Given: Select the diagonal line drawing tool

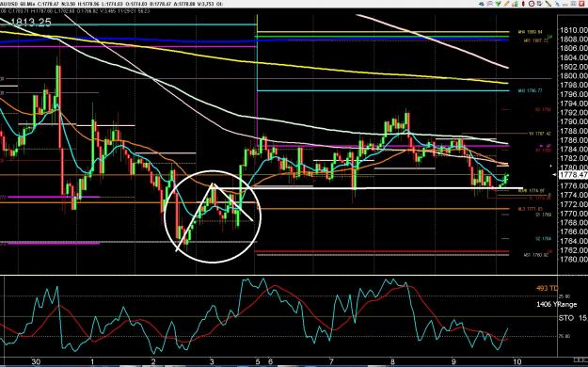Looking at the screenshot, I should [548, 4].
